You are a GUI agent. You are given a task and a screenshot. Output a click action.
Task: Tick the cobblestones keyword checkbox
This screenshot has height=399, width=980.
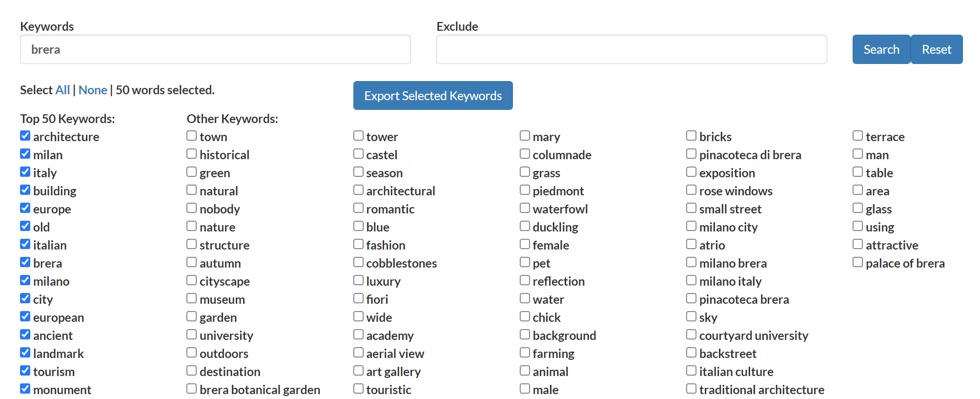(359, 262)
